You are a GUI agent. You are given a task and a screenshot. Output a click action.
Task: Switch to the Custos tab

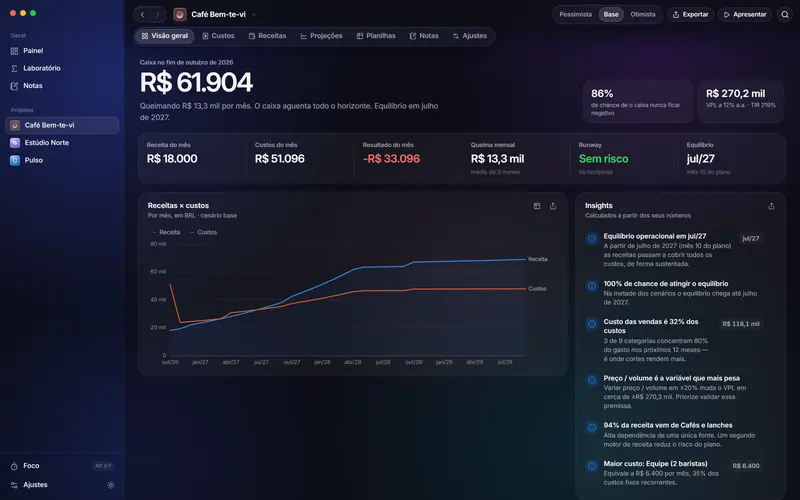coord(218,36)
